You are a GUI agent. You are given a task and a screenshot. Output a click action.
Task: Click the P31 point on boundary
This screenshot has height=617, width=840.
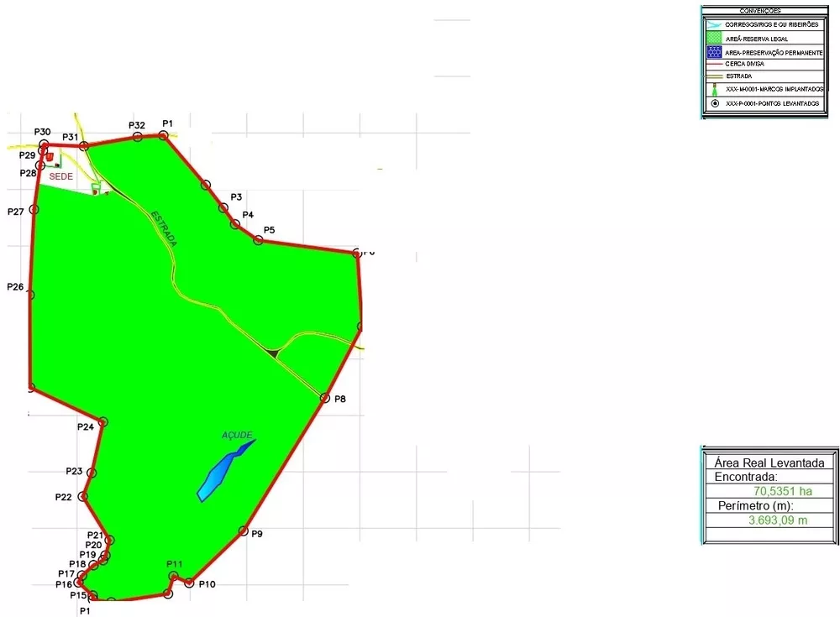pyautogui.click(x=84, y=147)
